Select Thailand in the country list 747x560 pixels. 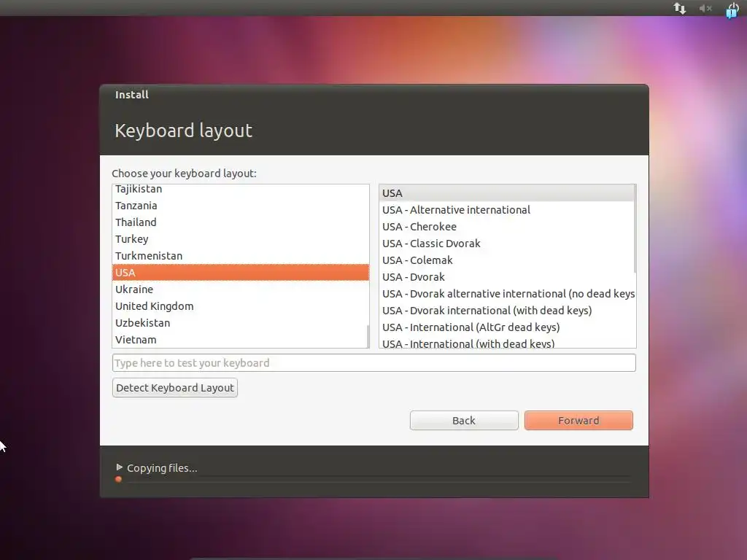(241, 222)
